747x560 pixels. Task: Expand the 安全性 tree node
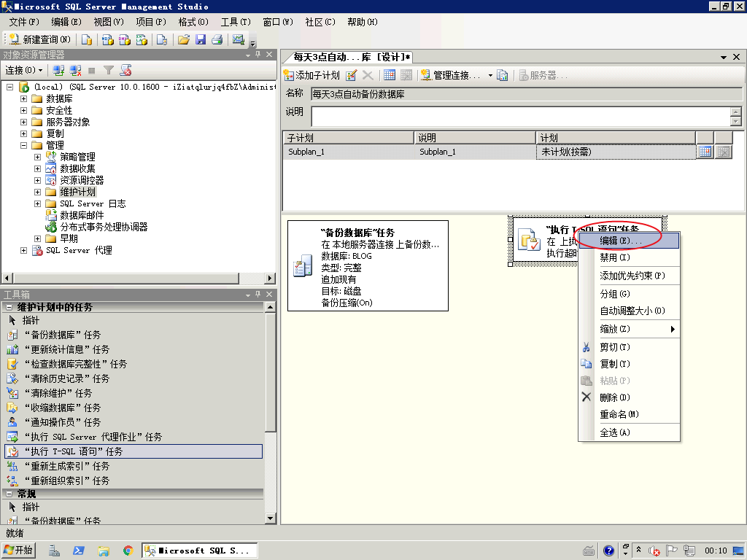click(x=23, y=111)
